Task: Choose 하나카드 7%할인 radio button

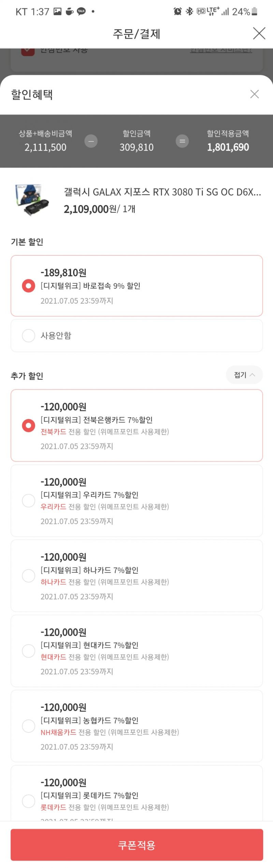Action: (28, 576)
